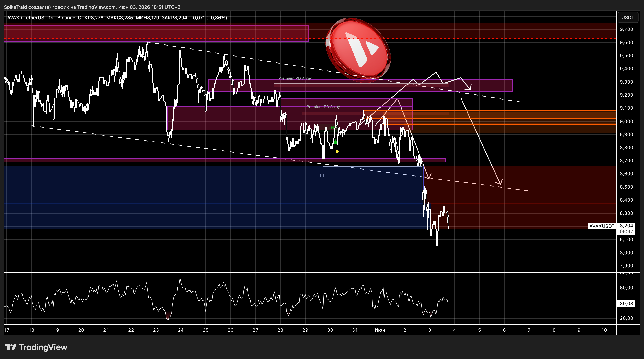Click date 31 on the time axis
The image size is (644, 359).
pos(355,330)
